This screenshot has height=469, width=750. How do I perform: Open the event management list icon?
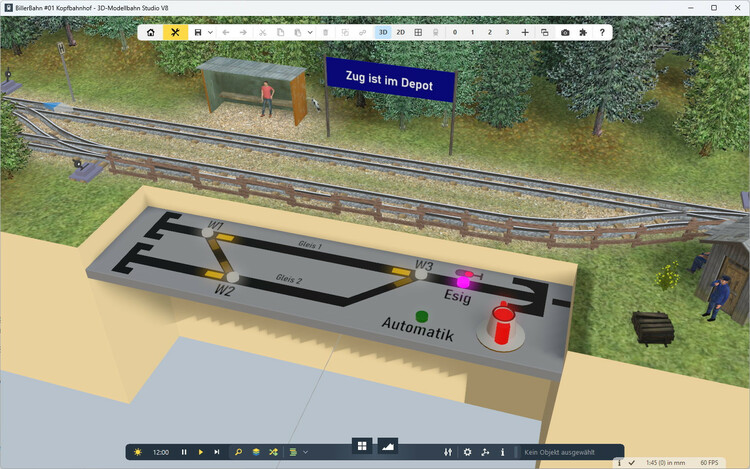[293, 452]
